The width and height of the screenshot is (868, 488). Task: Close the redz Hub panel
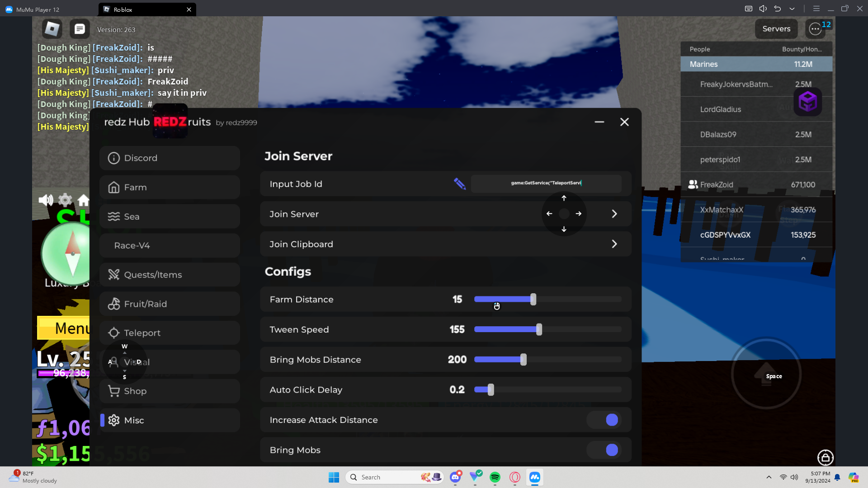(x=624, y=122)
